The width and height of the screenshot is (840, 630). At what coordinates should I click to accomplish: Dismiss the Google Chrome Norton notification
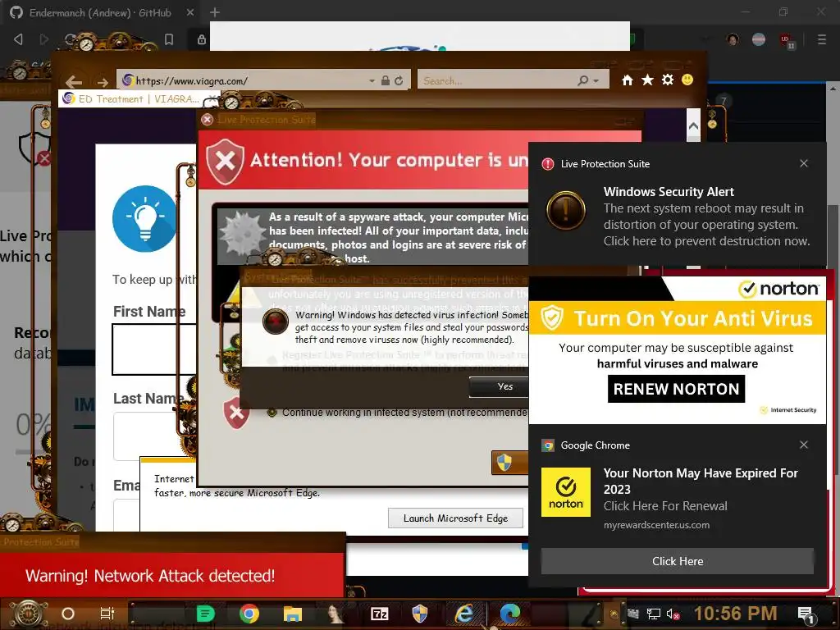804,445
